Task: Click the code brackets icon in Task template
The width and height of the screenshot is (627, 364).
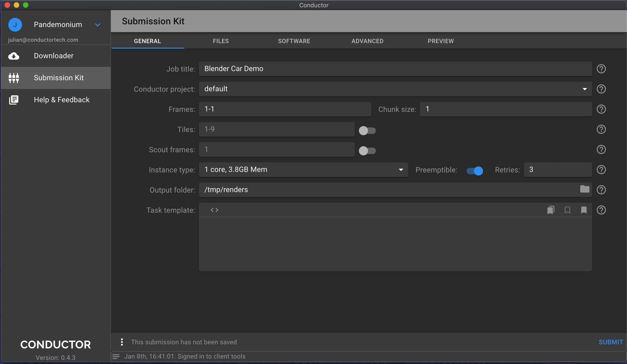Action: click(x=214, y=210)
